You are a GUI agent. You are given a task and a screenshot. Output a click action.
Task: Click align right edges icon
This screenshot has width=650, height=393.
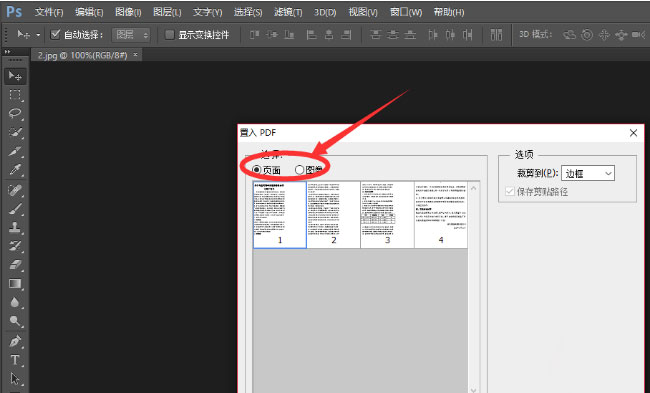346,35
